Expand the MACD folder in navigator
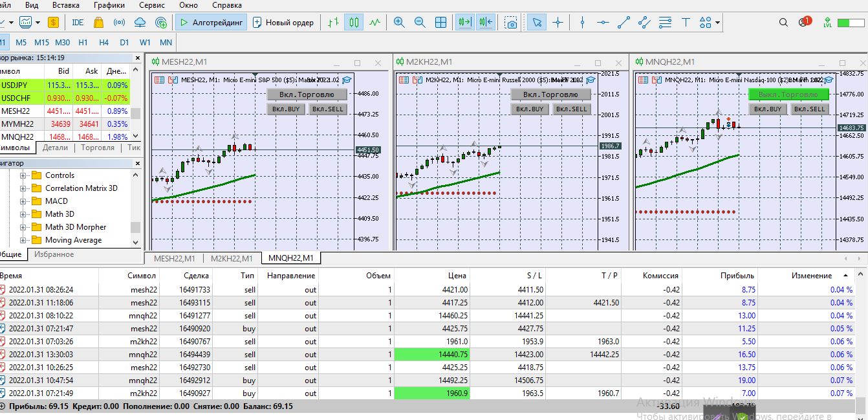 [x=23, y=201]
